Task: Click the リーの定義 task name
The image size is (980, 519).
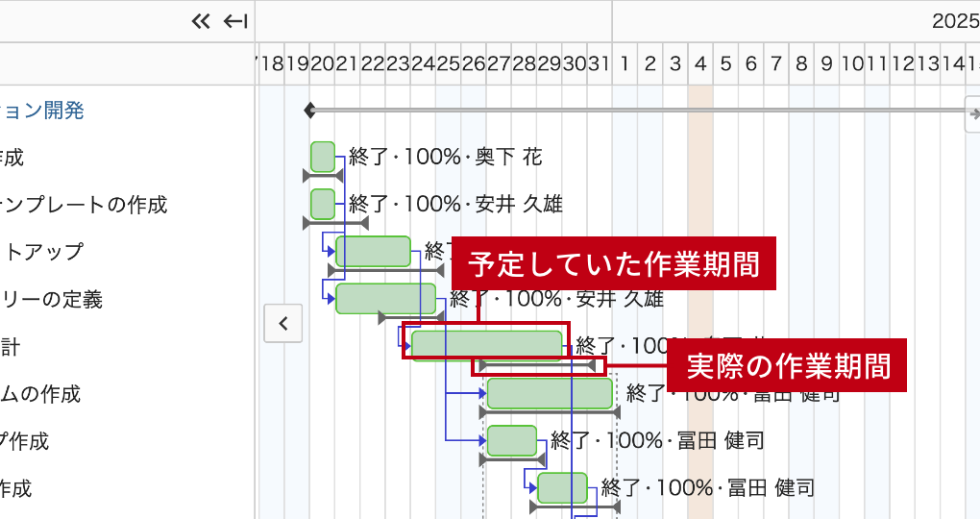Action: point(51,299)
